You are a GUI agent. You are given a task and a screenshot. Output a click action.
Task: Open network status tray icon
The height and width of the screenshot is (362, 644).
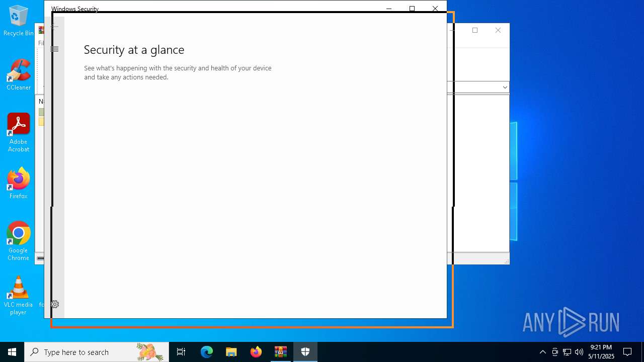567,352
